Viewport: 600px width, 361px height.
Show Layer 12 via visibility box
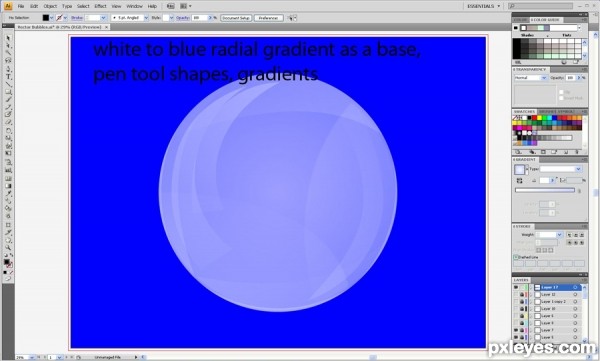coord(516,294)
